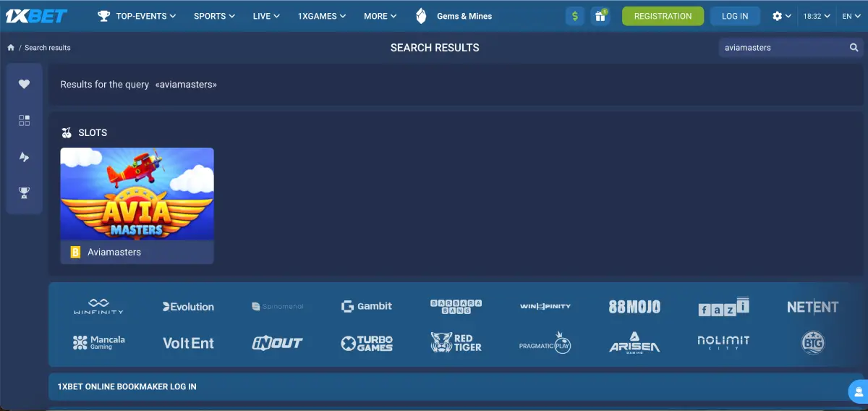
Task: Select the Mancala Gaming provider logo
Action: tap(98, 342)
